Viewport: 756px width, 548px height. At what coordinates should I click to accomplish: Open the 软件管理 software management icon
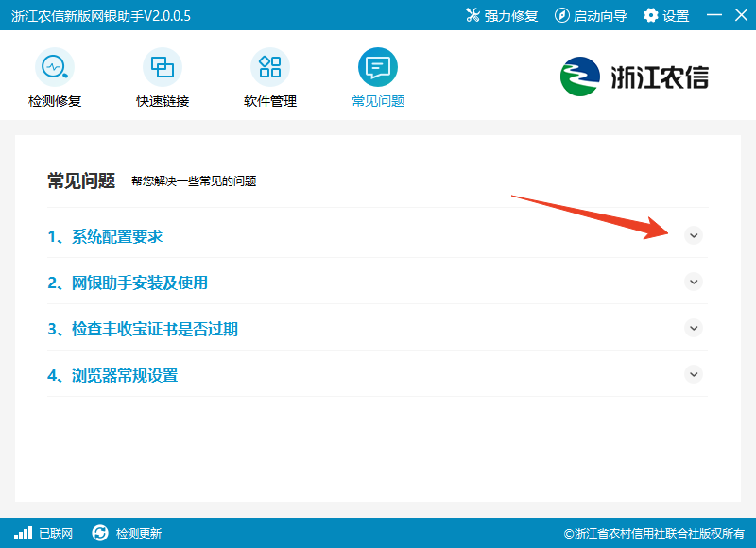coord(270,67)
